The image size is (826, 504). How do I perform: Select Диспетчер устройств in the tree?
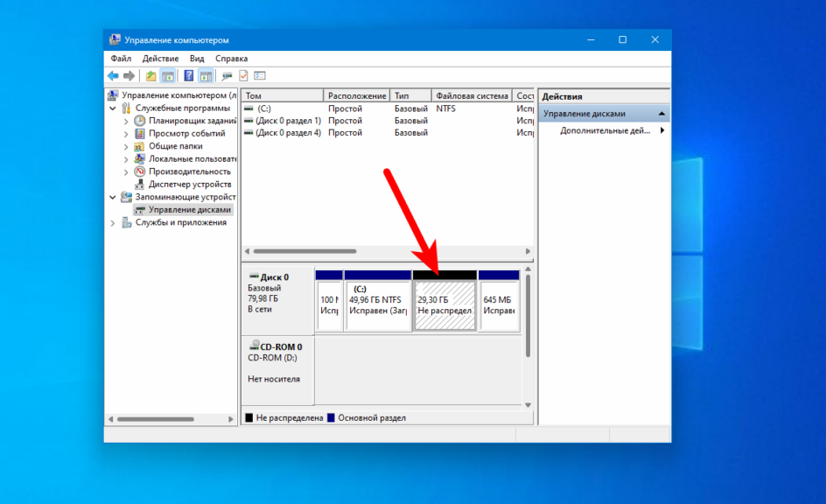pyautogui.click(x=189, y=185)
